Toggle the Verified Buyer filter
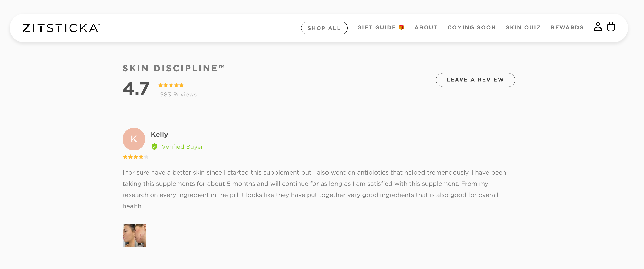Screen dimensions: 644x269 click(182, 147)
